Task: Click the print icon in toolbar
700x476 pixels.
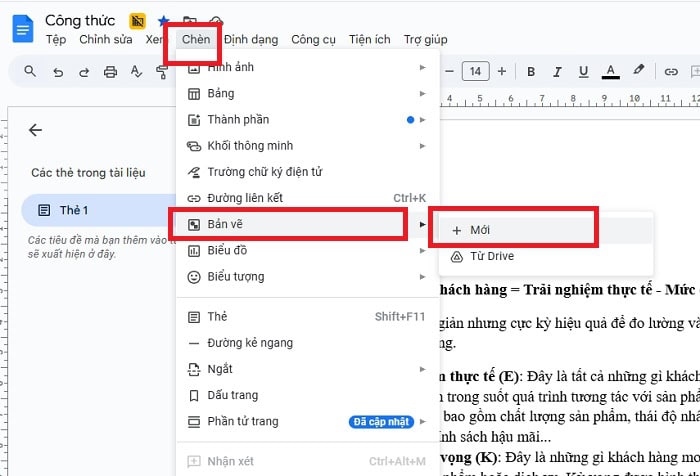Action: [x=111, y=72]
